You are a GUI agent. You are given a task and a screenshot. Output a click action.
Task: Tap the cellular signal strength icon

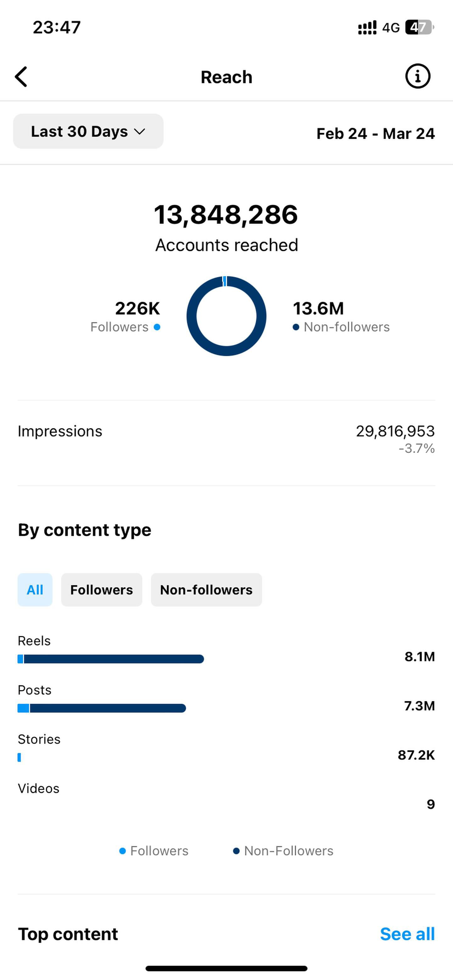click(x=367, y=27)
